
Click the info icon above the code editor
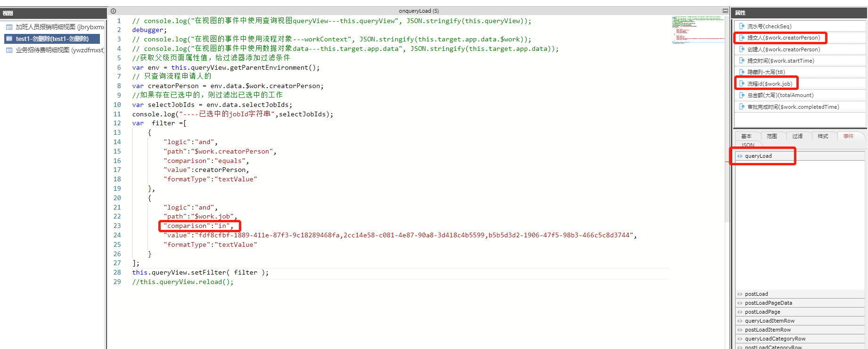[x=113, y=11]
